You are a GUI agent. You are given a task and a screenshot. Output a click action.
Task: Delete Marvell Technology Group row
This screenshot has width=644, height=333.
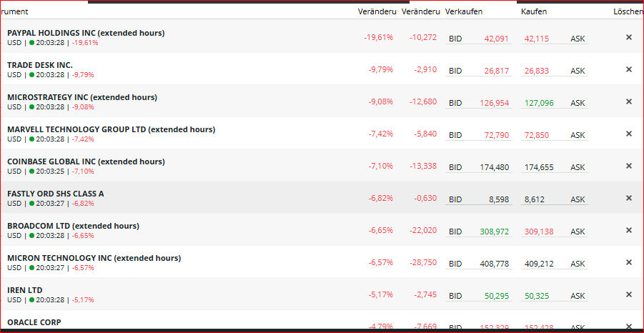coord(629,134)
